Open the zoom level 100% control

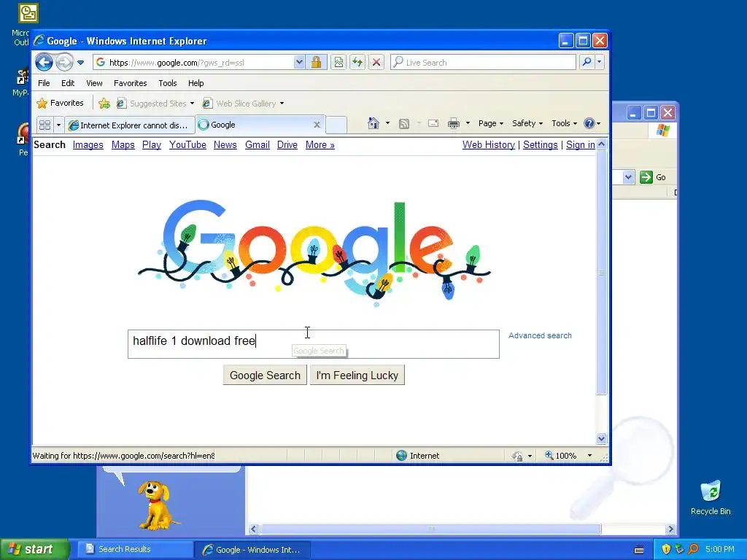click(x=568, y=456)
